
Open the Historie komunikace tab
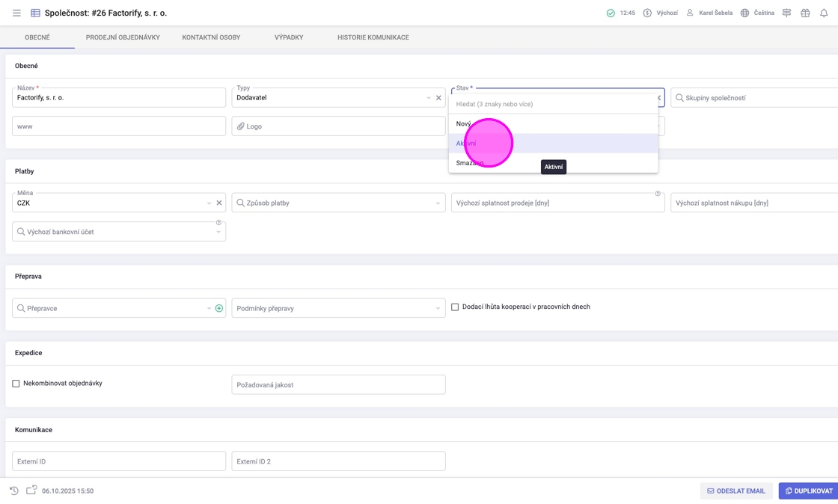point(373,37)
